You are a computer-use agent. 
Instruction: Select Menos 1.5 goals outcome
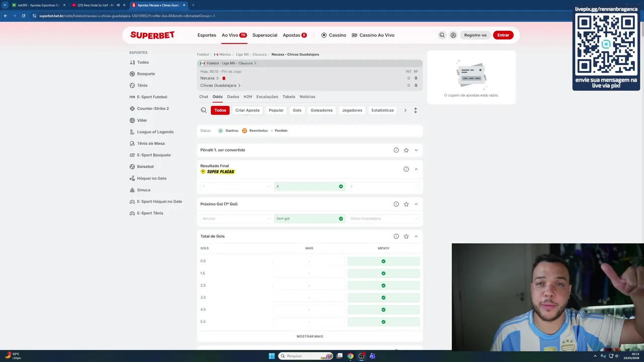pos(383,273)
